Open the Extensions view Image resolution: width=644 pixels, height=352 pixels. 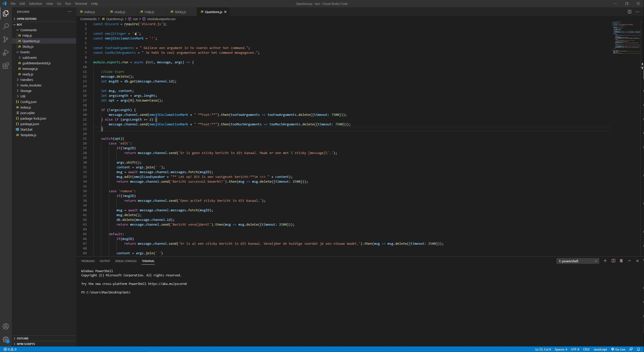click(6, 66)
